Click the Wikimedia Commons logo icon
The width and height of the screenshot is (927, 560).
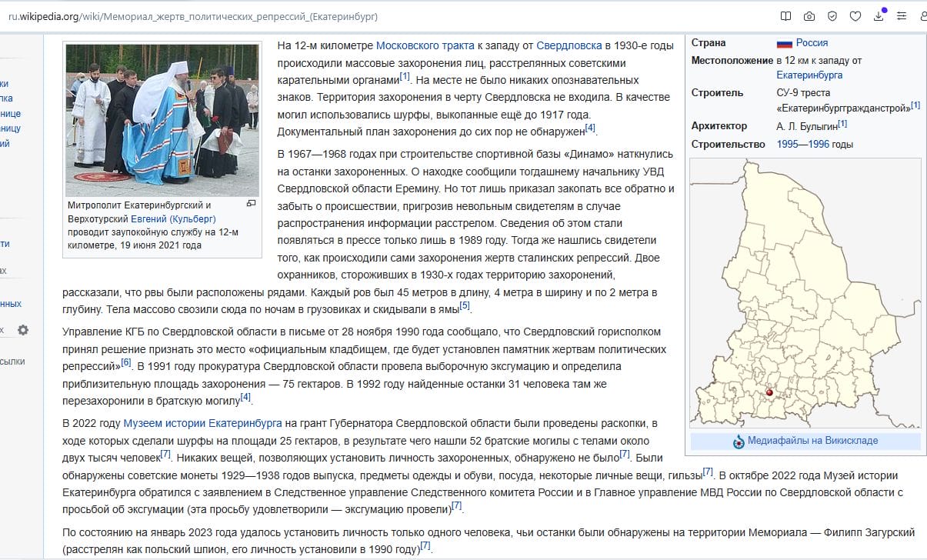739,442
